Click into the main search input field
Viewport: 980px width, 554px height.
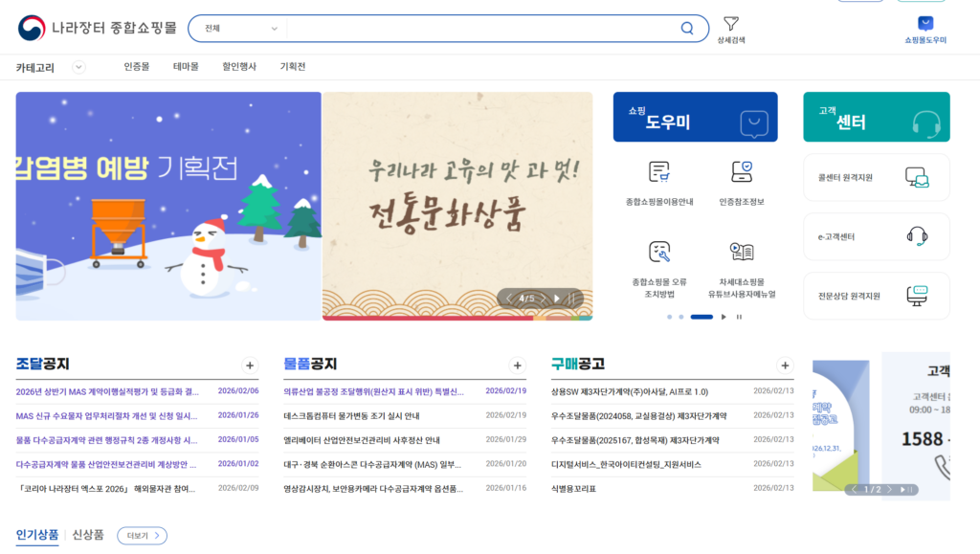tap(479, 29)
